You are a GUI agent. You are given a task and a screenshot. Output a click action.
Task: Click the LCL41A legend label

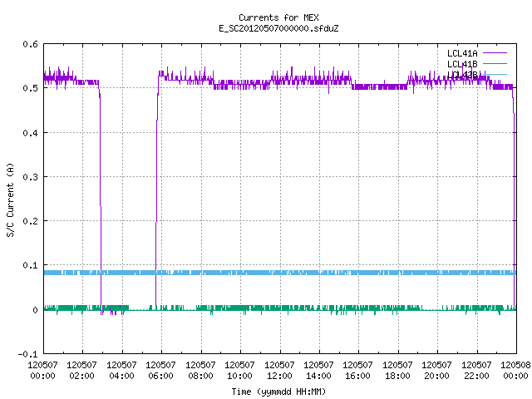click(x=462, y=53)
